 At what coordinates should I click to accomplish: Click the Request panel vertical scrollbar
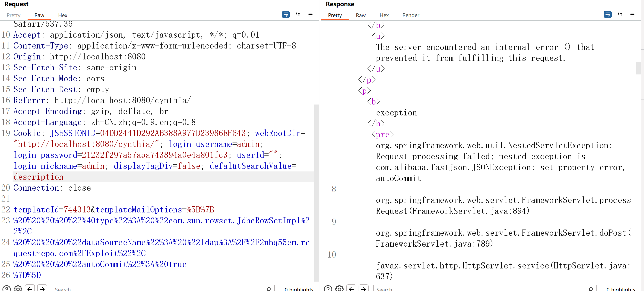(x=316, y=192)
